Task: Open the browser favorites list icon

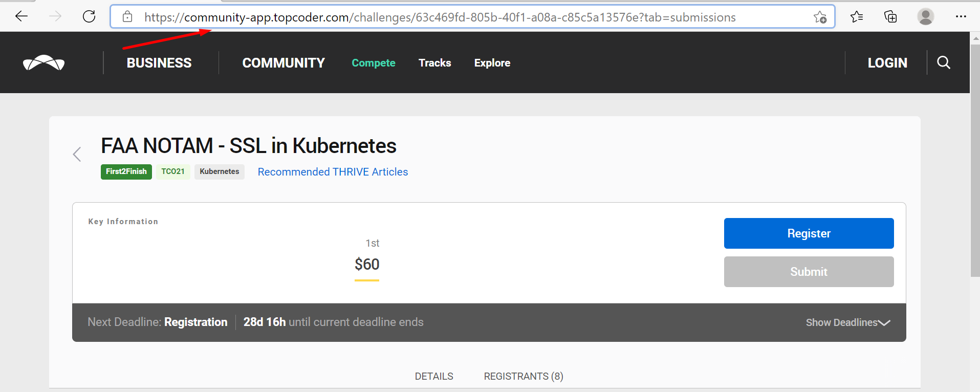Action: pos(857,17)
